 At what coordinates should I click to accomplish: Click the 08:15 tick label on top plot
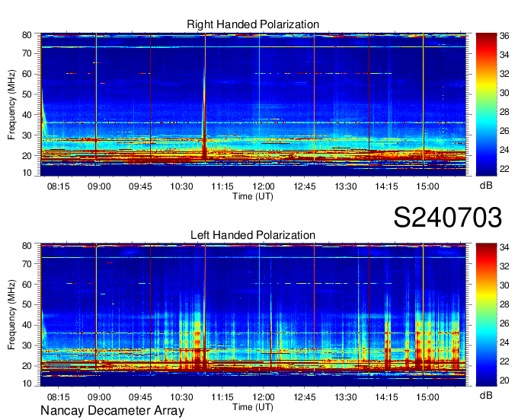click(x=59, y=186)
